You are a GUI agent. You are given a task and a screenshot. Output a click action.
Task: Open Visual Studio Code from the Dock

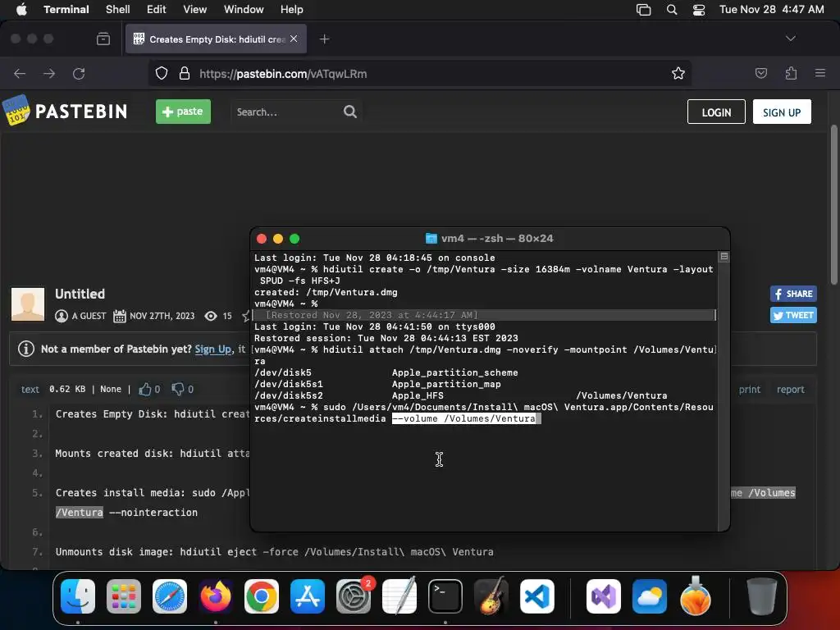coord(537,596)
